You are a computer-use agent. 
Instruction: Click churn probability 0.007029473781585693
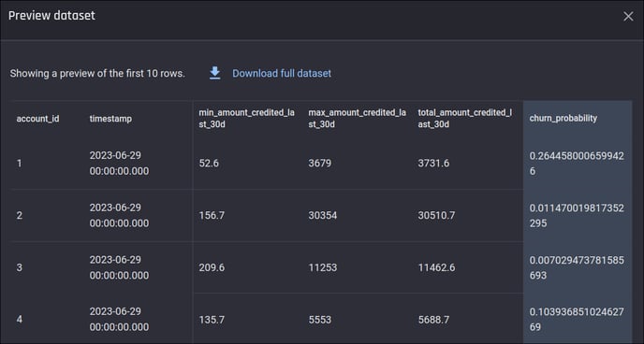pos(577,267)
